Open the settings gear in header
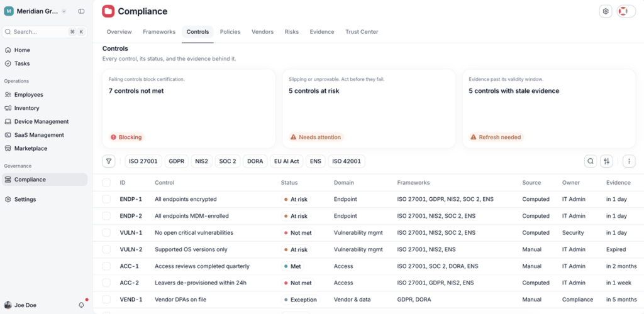This screenshot has width=644, height=314. tap(606, 11)
